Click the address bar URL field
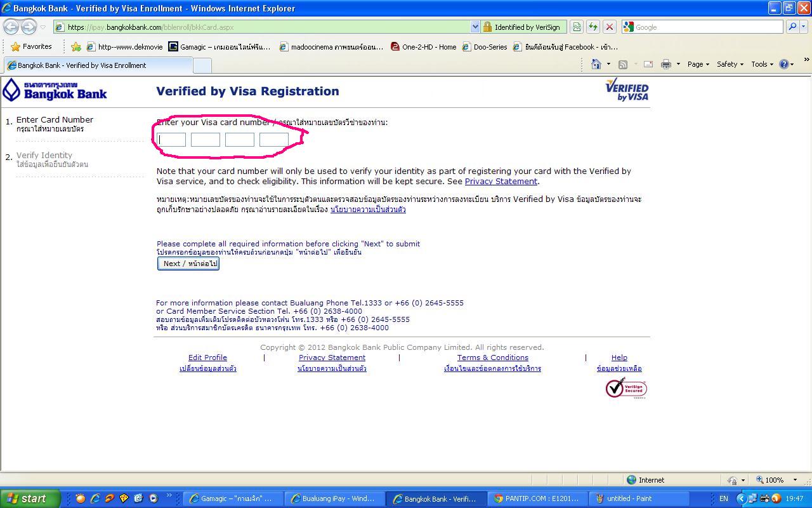The height and width of the screenshot is (508, 812). [261, 27]
